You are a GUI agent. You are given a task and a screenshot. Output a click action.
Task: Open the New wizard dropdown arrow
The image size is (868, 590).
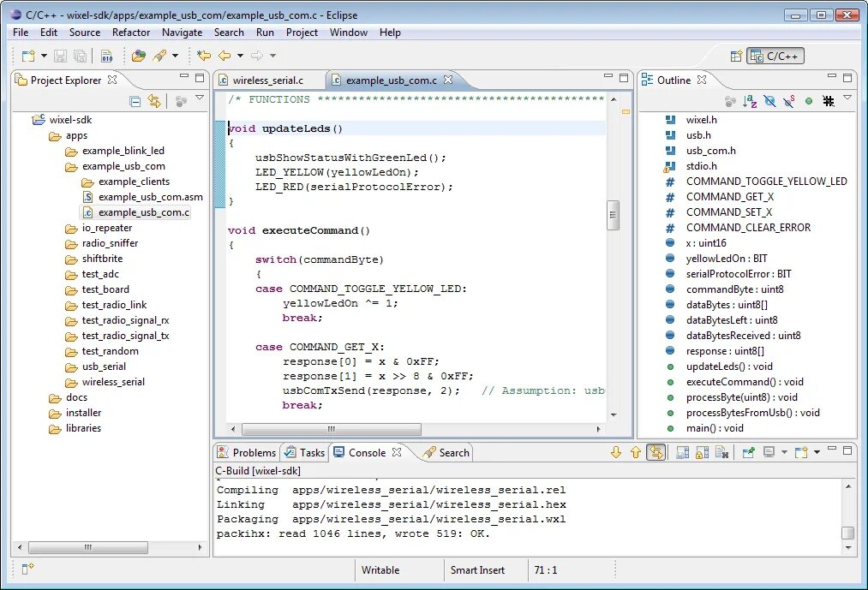[x=44, y=56]
